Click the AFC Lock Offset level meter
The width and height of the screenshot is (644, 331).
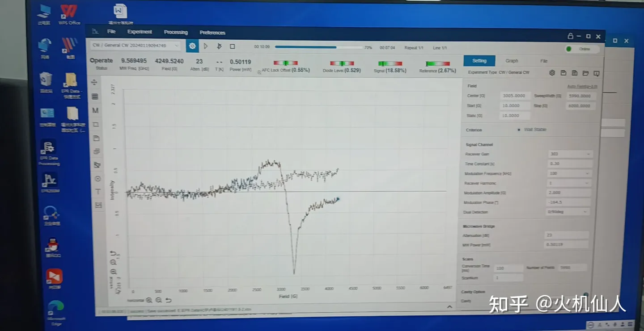(x=285, y=63)
